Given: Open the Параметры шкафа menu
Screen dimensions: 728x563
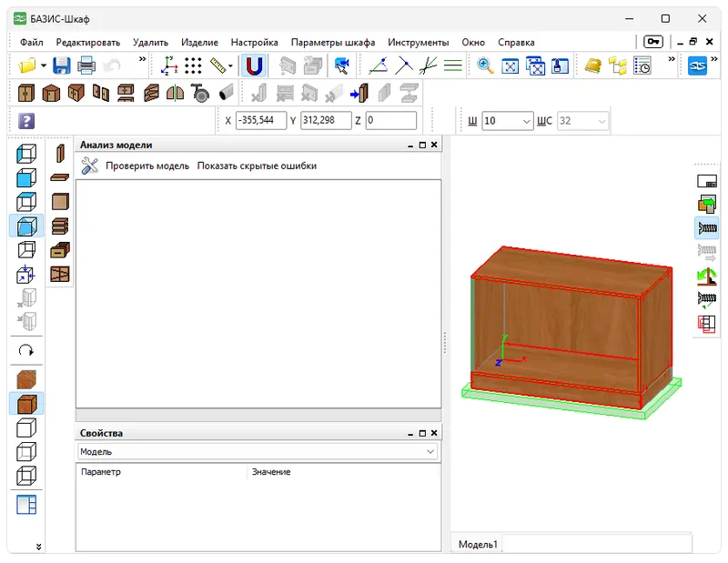Looking at the screenshot, I should tap(333, 42).
